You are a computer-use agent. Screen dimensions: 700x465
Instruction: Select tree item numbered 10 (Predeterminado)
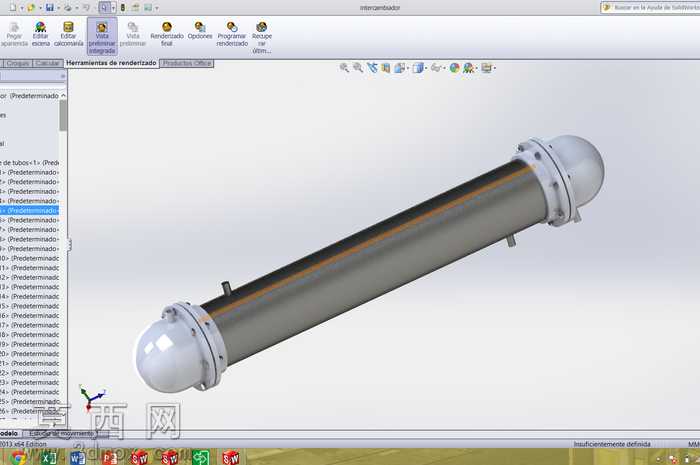[x=29, y=258]
